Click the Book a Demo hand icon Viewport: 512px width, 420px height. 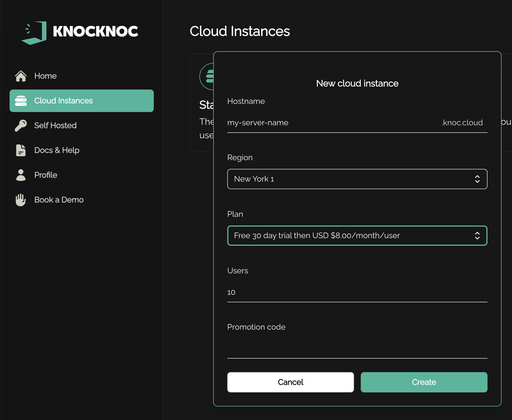(x=21, y=200)
